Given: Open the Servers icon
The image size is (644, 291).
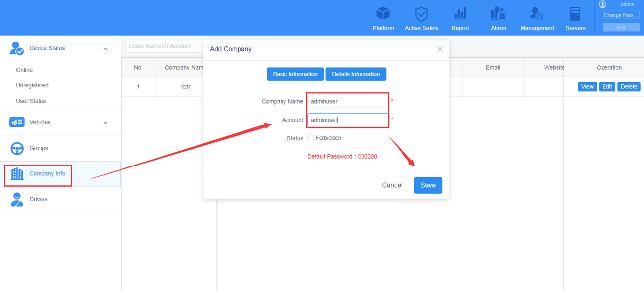Looking at the screenshot, I should [575, 13].
